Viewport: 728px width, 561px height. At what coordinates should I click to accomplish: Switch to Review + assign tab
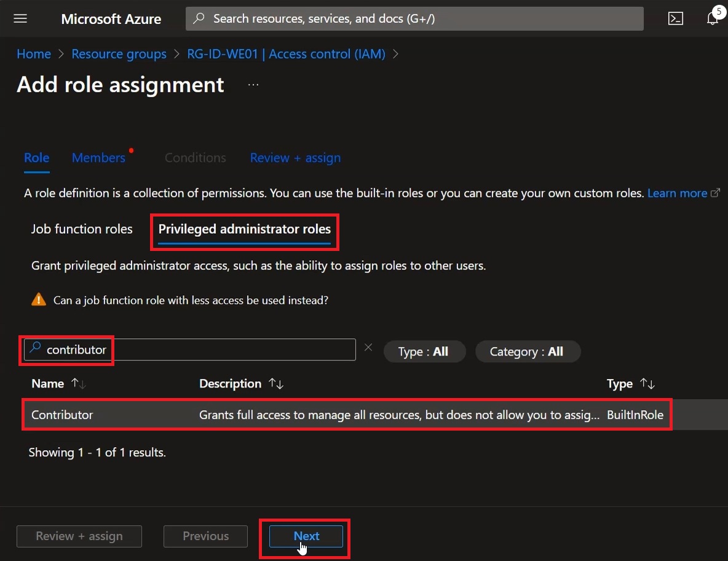tap(295, 158)
